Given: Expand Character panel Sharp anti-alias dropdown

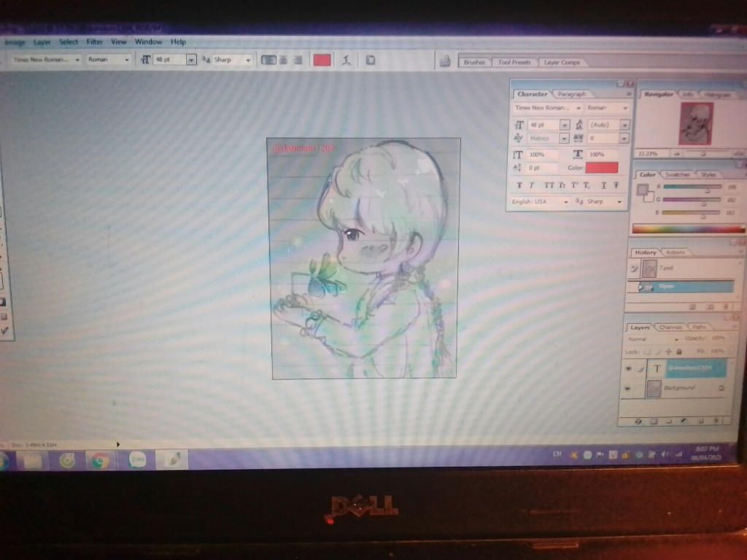Looking at the screenshot, I should pyautogui.click(x=619, y=202).
